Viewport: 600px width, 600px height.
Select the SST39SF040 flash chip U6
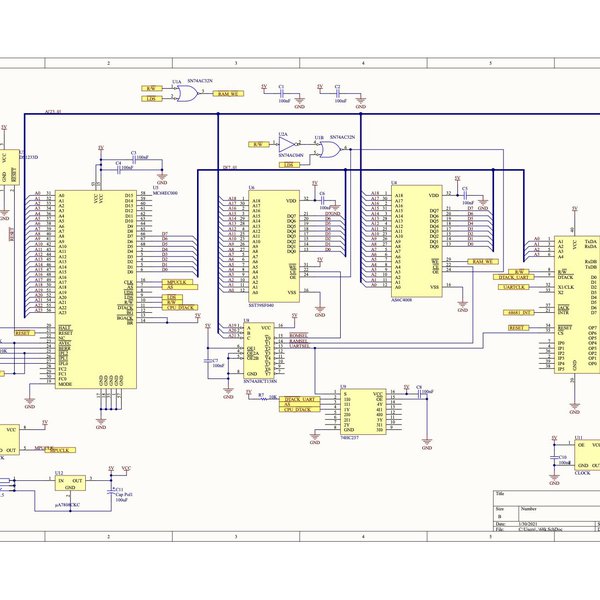pyautogui.click(x=274, y=246)
